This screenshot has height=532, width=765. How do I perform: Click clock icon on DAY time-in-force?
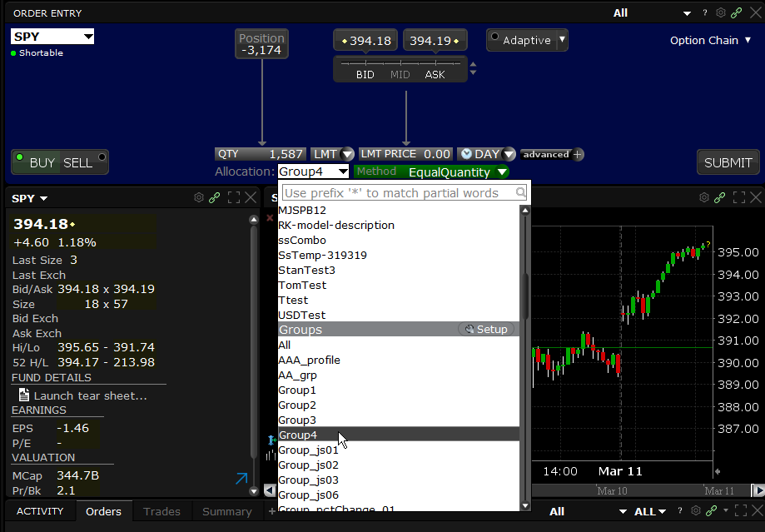(466, 154)
